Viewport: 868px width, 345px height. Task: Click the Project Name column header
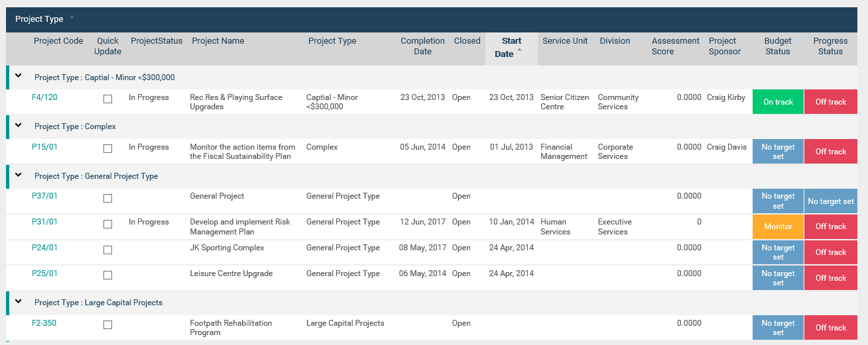pos(218,41)
